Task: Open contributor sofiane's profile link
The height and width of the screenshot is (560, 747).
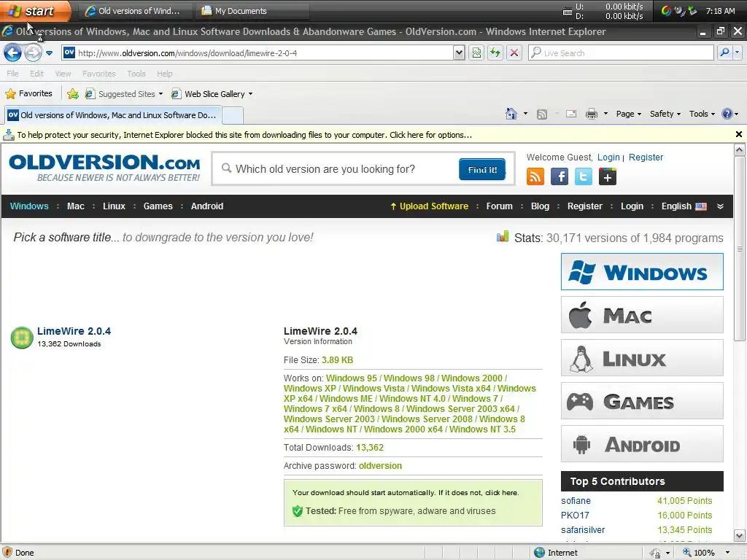Action: (576, 500)
